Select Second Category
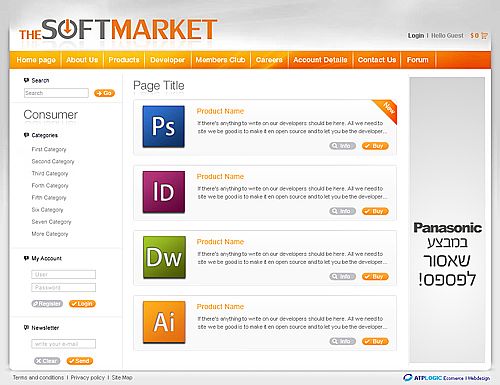This screenshot has height=385, width=500. coord(53,161)
